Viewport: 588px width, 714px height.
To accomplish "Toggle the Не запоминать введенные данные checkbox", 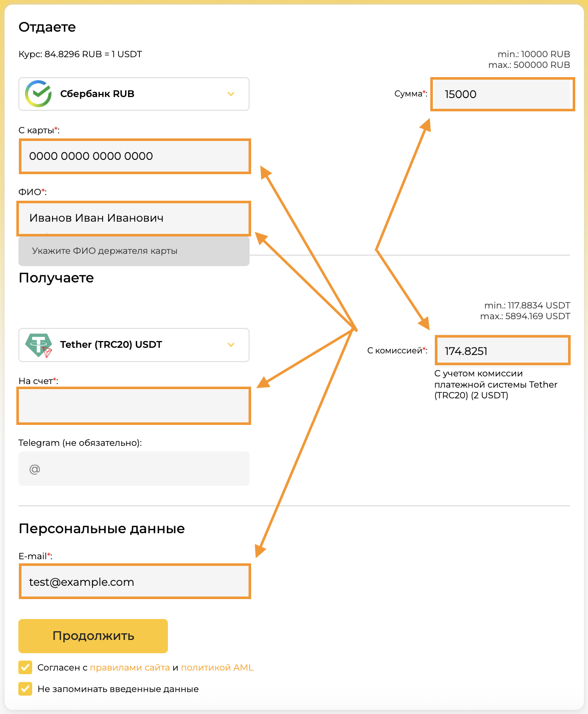I will coord(25,689).
